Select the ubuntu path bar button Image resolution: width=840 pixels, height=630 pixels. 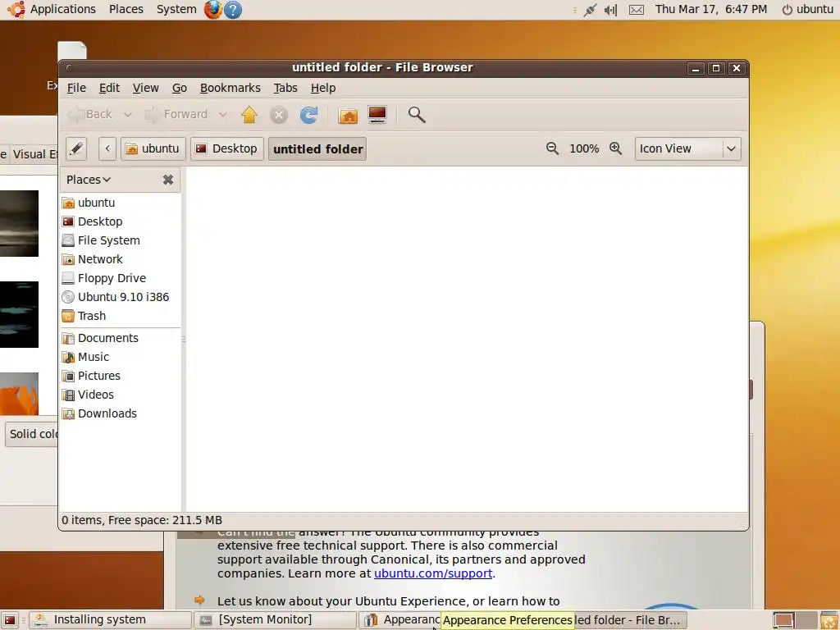tap(153, 148)
